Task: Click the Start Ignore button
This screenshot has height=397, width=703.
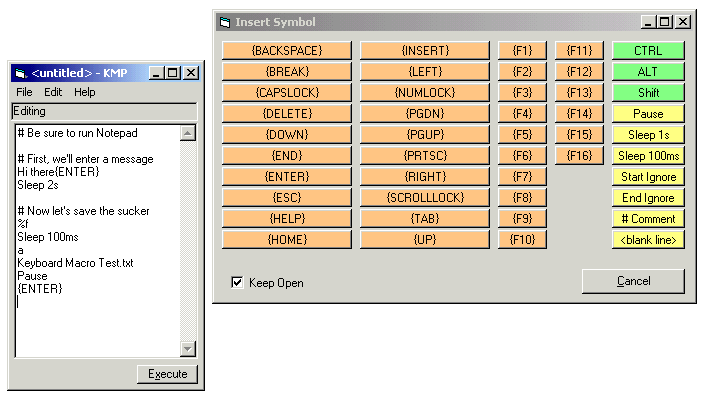Action: [x=648, y=177]
